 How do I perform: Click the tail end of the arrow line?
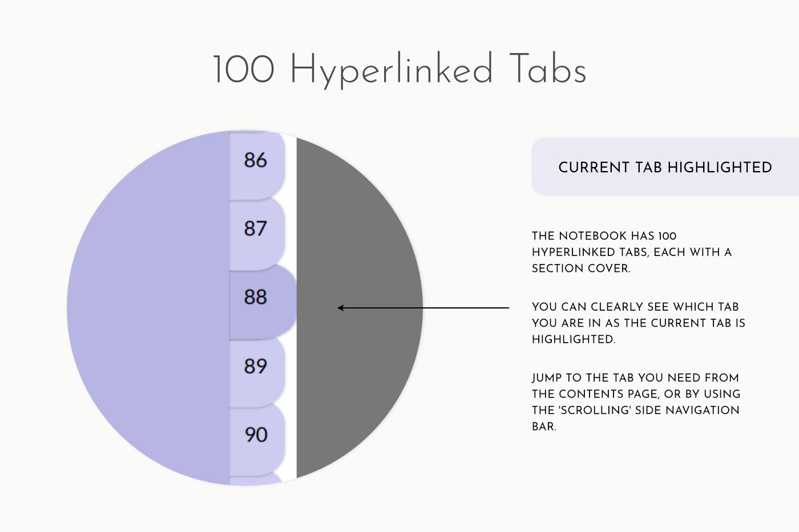pos(507,308)
